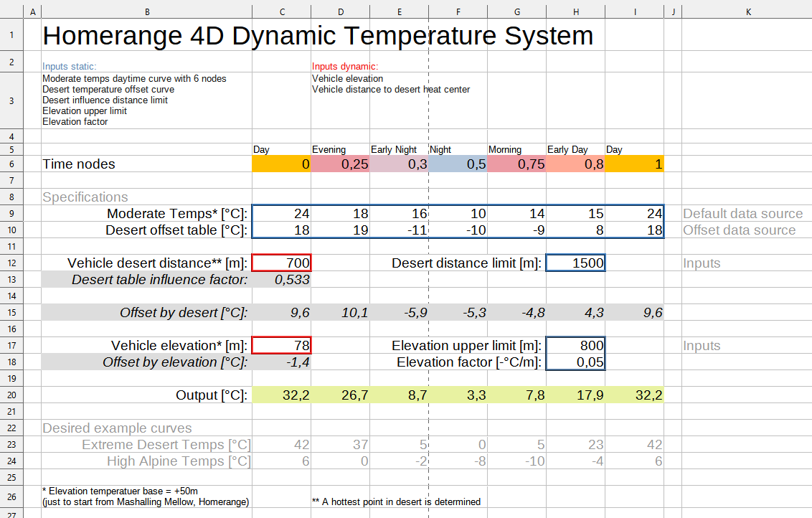Select column B header
This screenshot has width=812, height=518.
147,12
